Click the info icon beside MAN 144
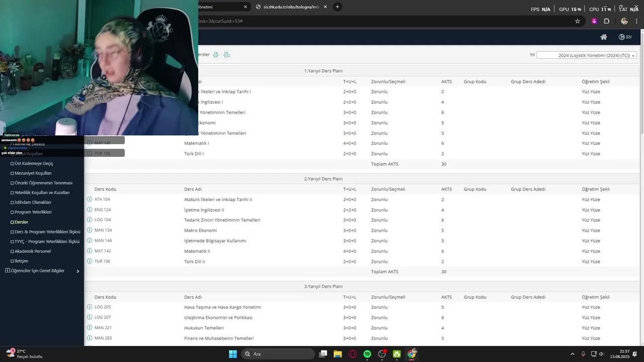This screenshot has height=362, width=644. (x=90, y=241)
